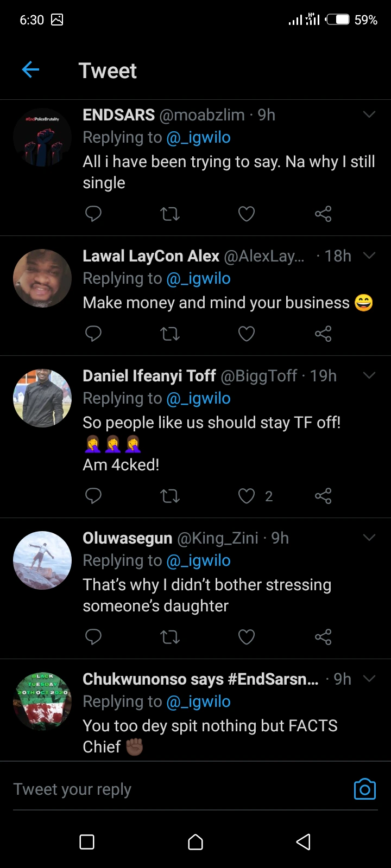Open the Android recent apps button

(x=87, y=841)
